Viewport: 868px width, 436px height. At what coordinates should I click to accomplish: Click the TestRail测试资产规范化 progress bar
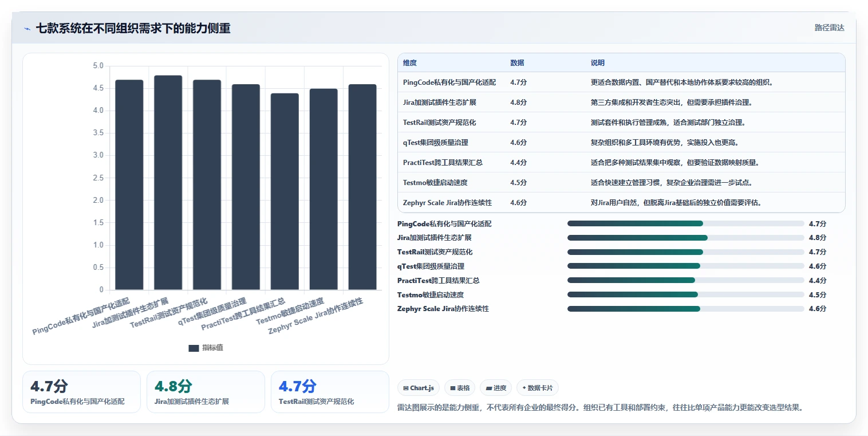pos(686,252)
